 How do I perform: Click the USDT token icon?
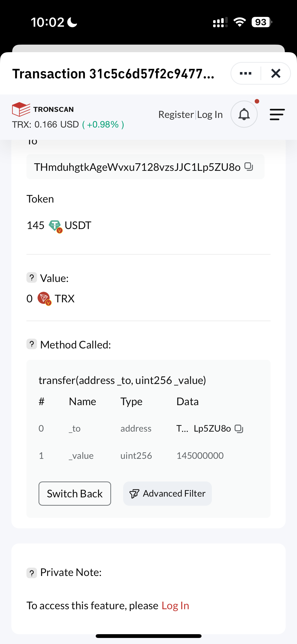pyautogui.click(x=55, y=226)
